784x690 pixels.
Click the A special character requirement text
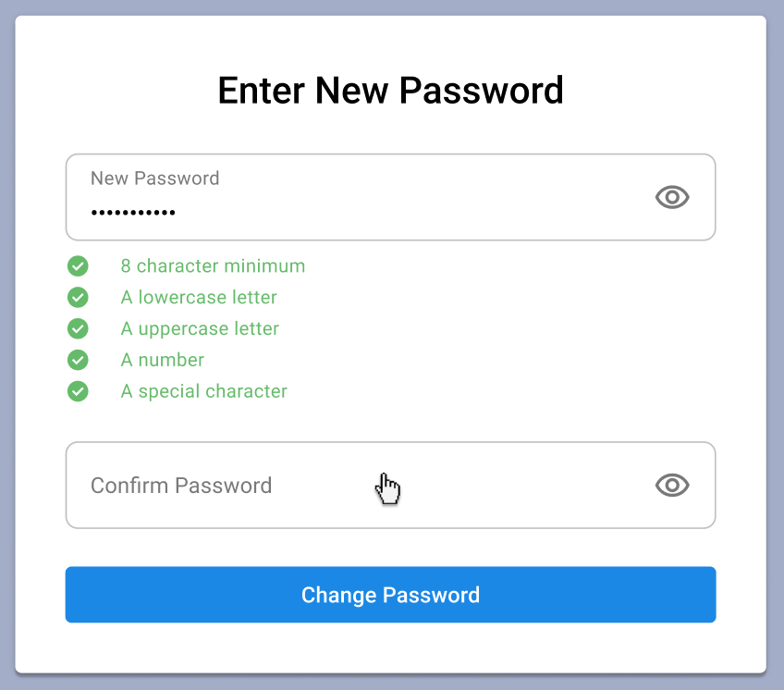coord(204,391)
